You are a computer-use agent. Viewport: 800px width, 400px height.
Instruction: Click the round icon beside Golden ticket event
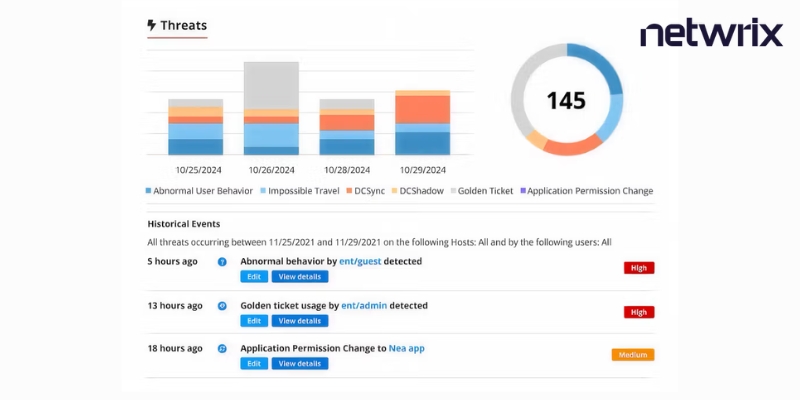222,306
